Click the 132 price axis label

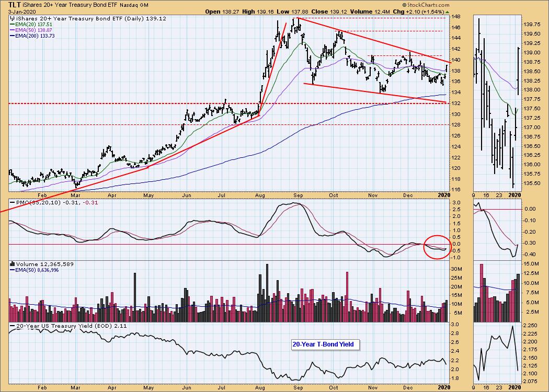[455, 103]
